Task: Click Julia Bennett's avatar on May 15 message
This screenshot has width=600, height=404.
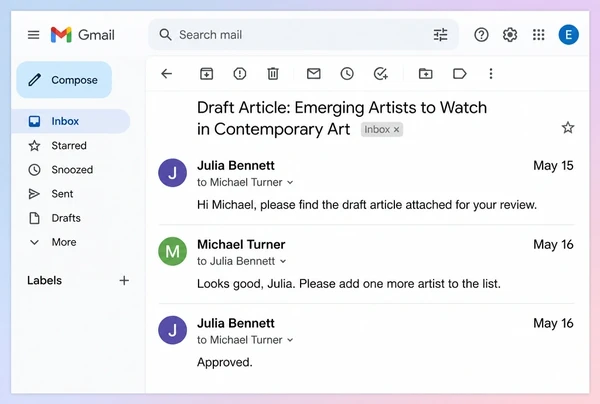Action: (173, 173)
